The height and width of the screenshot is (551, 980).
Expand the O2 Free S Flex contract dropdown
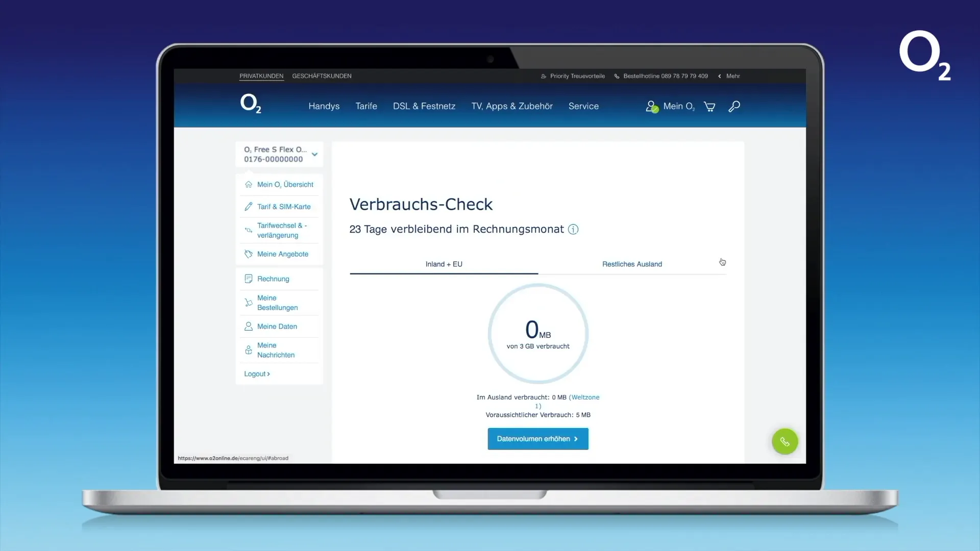click(x=314, y=154)
